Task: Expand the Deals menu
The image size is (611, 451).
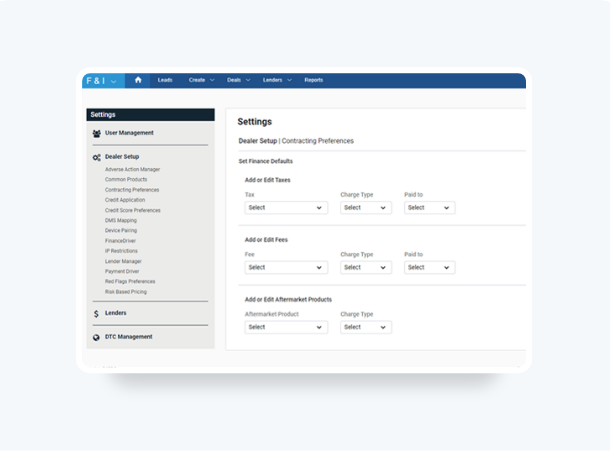Action: (238, 80)
